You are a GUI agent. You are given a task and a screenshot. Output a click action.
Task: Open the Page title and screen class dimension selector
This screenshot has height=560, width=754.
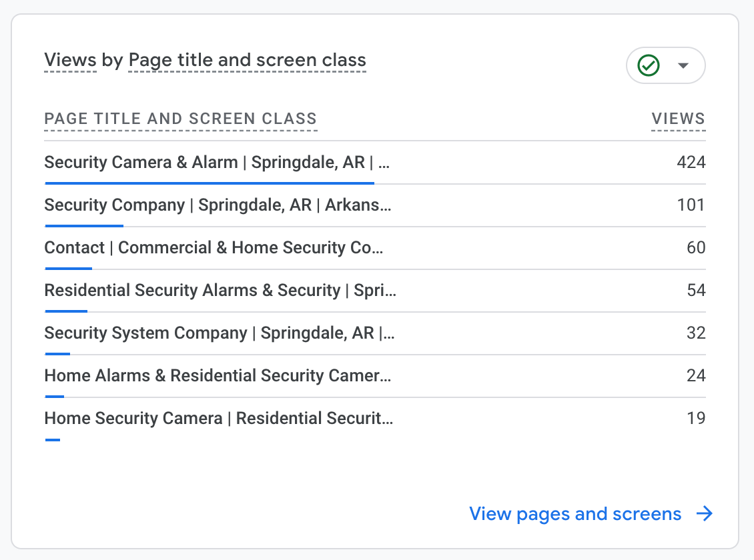[x=247, y=61]
